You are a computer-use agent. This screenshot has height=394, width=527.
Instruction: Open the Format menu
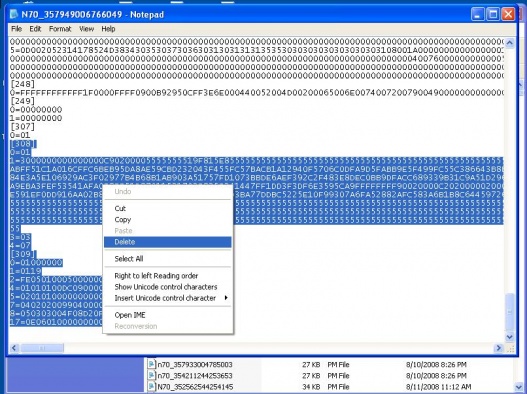click(x=60, y=29)
